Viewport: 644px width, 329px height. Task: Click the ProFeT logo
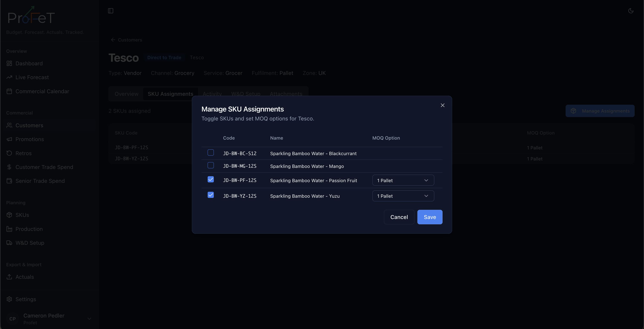coord(31,15)
